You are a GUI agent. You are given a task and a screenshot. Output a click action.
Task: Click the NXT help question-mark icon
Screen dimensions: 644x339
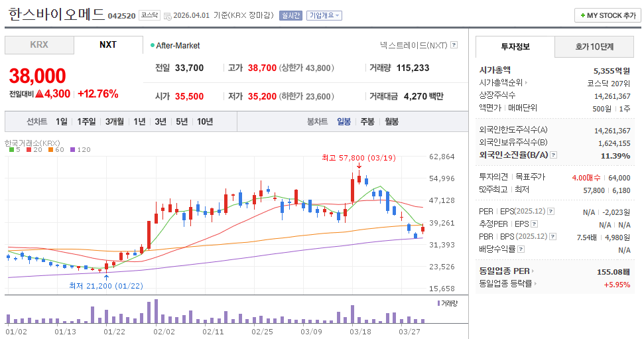[454, 45]
